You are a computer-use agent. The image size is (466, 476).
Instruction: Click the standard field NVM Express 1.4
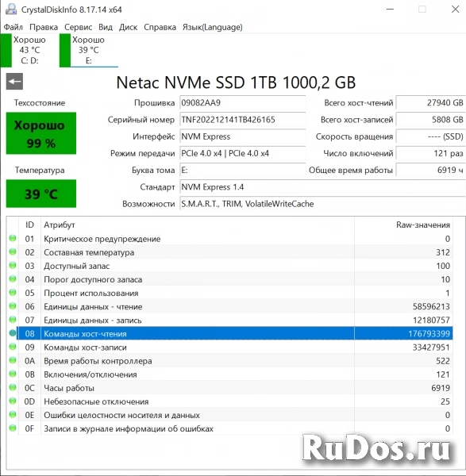(322, 187)
